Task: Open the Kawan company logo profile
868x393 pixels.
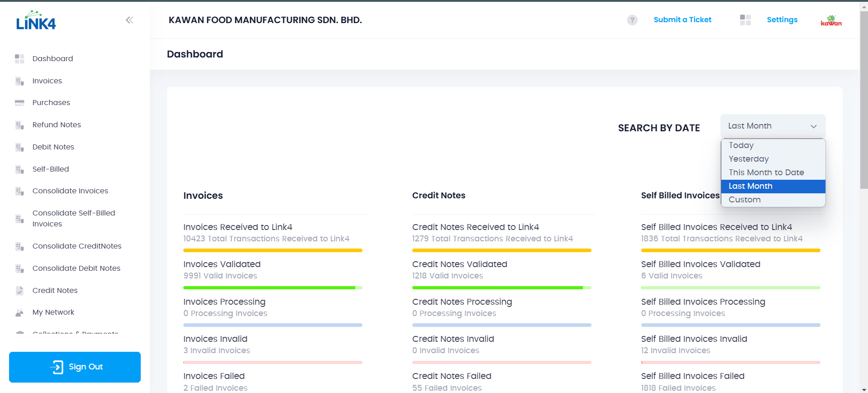Action: pos(831,21)
